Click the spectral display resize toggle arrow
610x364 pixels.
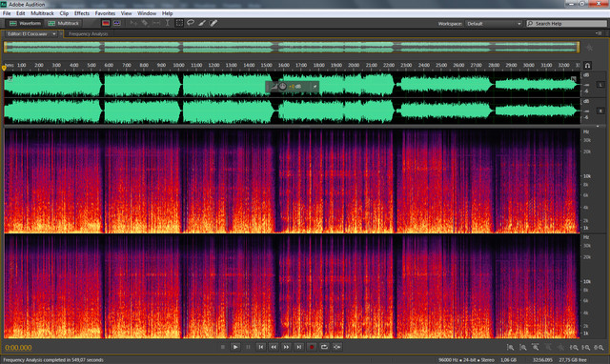598,127
